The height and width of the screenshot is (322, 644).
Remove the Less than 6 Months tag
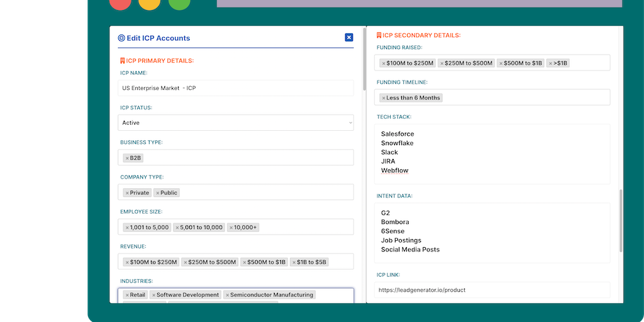384,98
